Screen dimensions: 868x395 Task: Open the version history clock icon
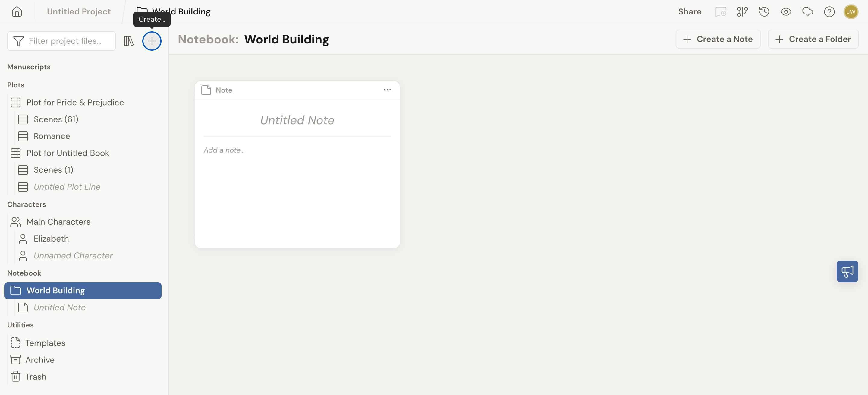764,12
